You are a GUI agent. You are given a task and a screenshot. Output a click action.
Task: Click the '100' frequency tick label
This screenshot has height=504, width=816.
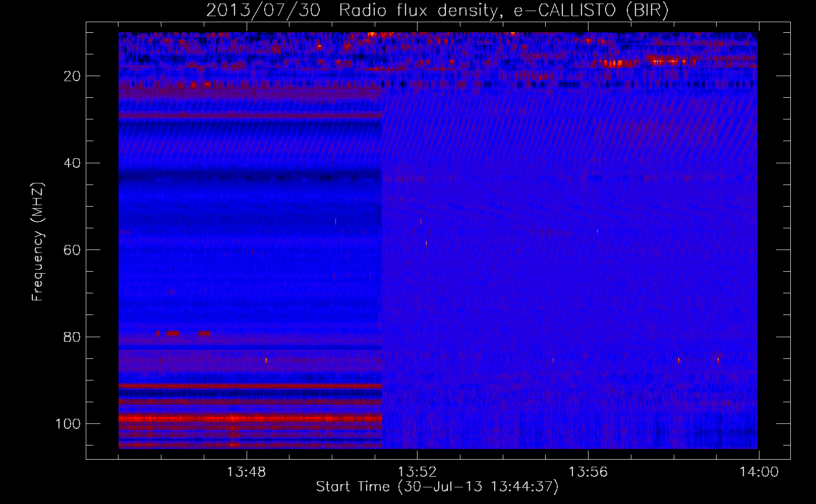tap(68, 424)
